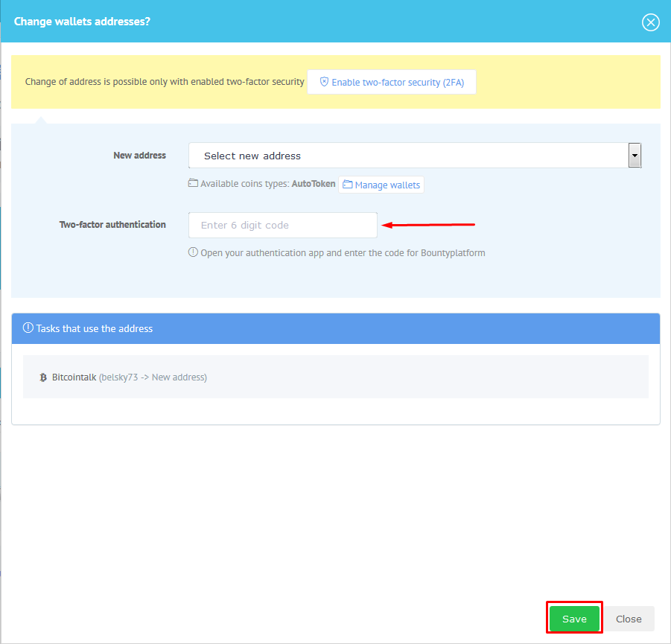Viewport: 671px width, 644px height.
Task: Click the two-factor security warning message text
Action: (165, 82)
